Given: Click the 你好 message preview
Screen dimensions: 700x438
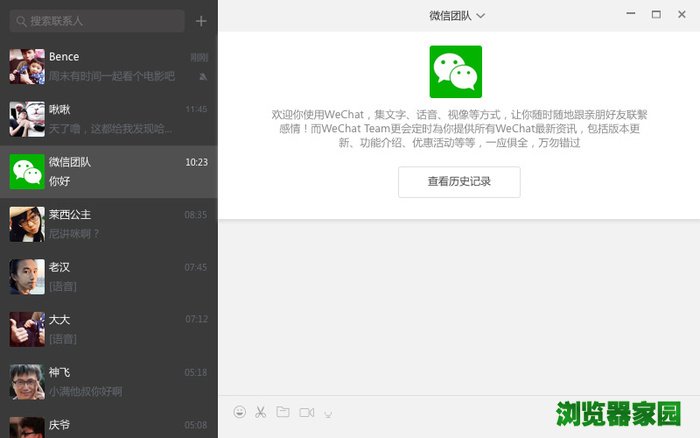Looking at the screenshot, I should [59, 181].
